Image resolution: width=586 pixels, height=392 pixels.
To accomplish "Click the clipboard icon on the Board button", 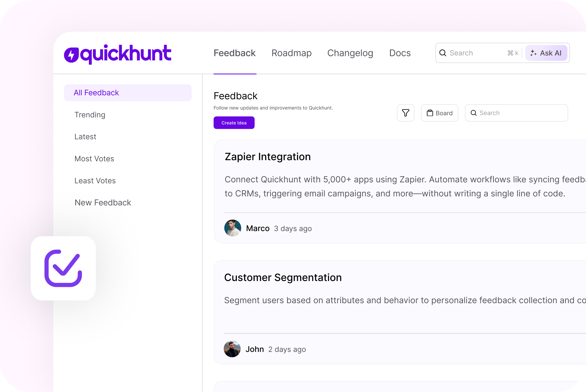I will 430,113.
